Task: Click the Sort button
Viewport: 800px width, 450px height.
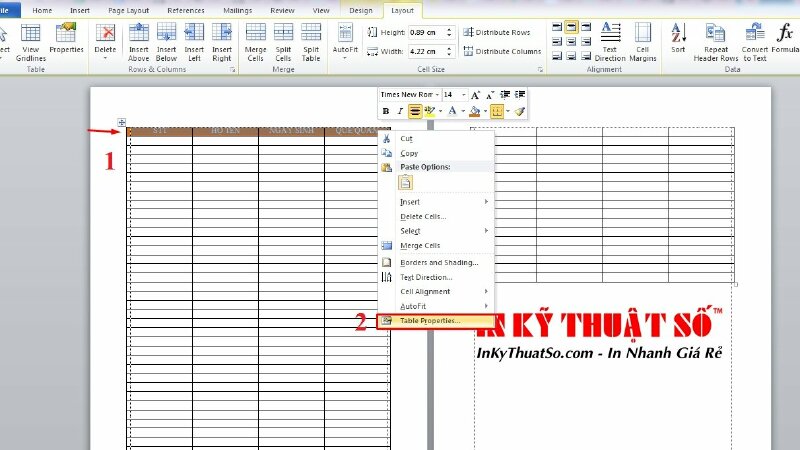Action: 678,38
